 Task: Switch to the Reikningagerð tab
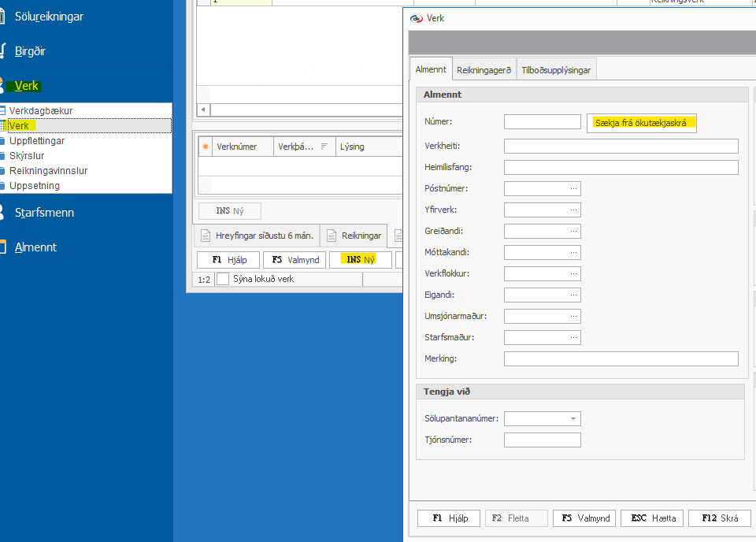[484, 70]
